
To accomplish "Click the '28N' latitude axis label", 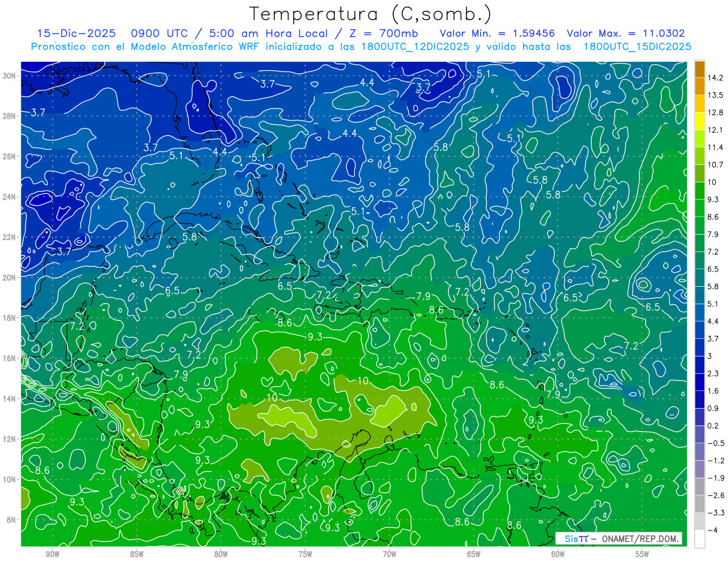I will tap(10, 116).
